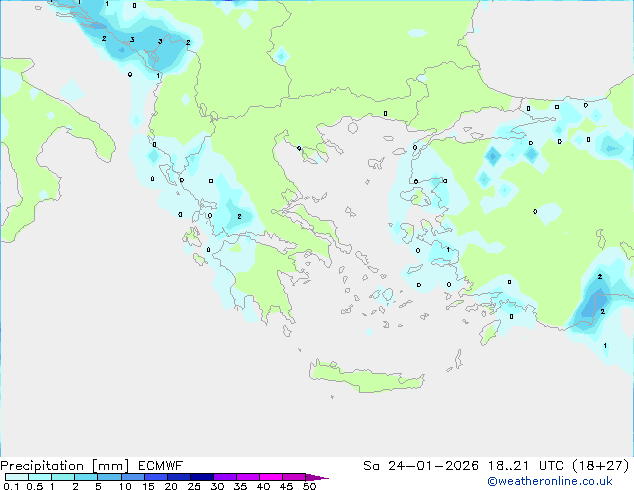
Task: Pick the 1–2 mm legend swatch
Action: coord(63,477)
